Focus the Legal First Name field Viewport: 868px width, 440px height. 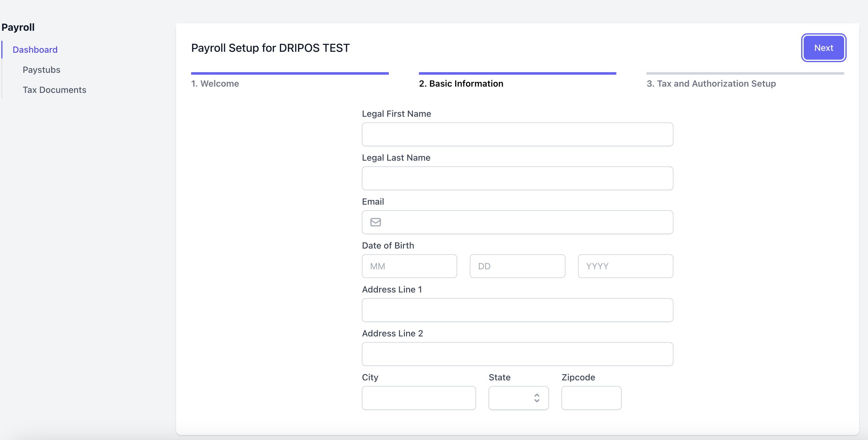517,134
